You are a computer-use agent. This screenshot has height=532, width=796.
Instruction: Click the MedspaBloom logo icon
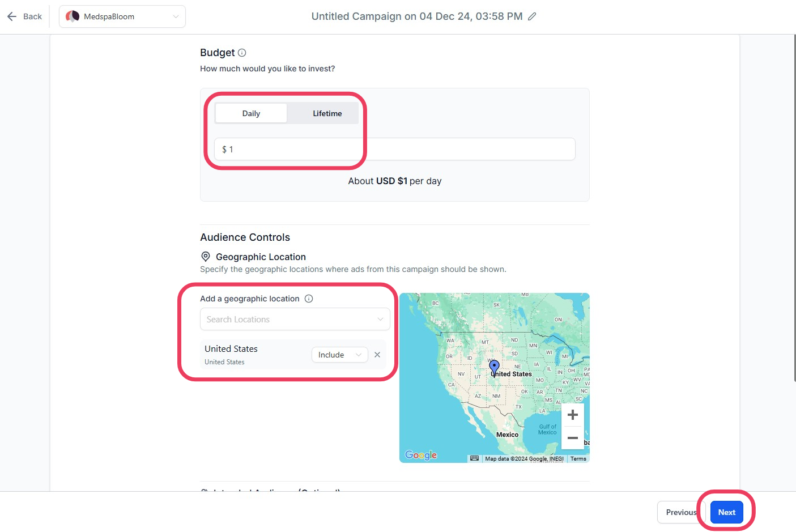coord(73,16)
